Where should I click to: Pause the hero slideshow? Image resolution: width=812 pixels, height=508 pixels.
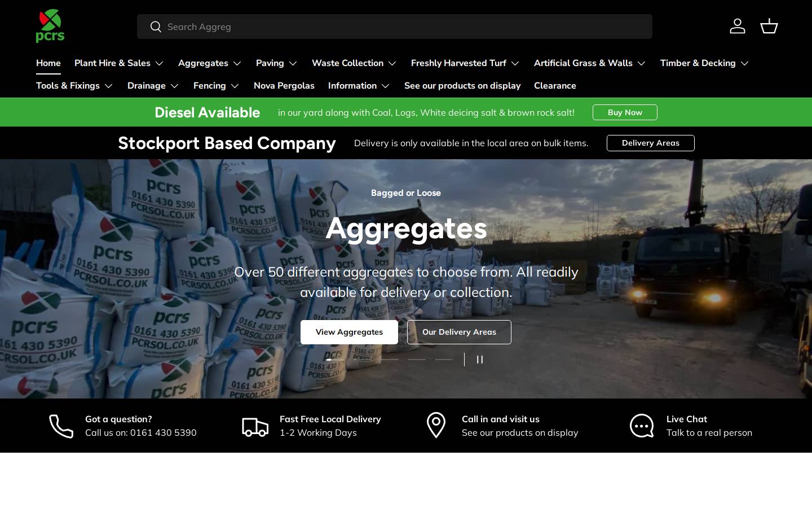[480, 360]
